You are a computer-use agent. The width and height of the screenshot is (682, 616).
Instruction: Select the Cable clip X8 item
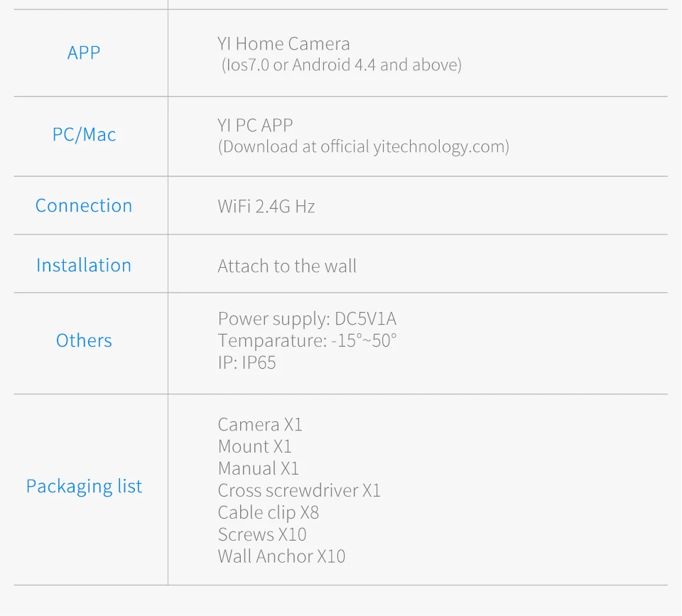(268, 513)
